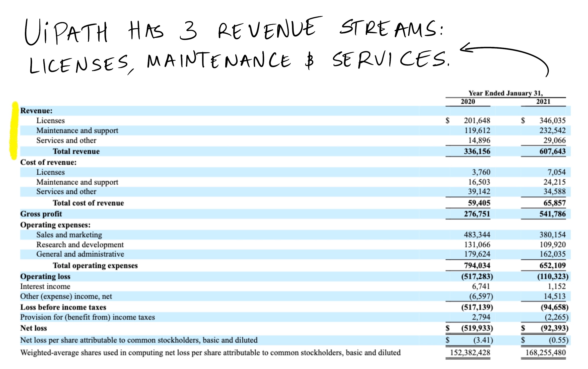Click the 'Total cost of revenue' label
588x369 pixels.
point(88,203)
